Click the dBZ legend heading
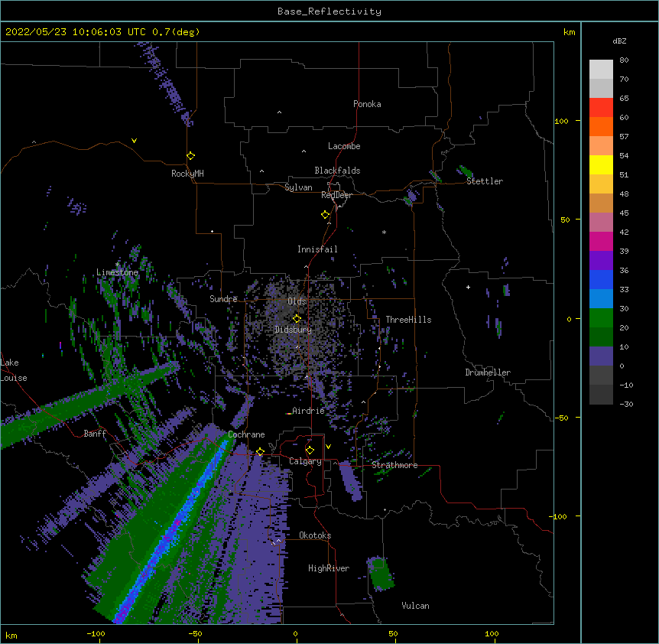659x644 pixels. pyautogui.click(x=619, y=41)
